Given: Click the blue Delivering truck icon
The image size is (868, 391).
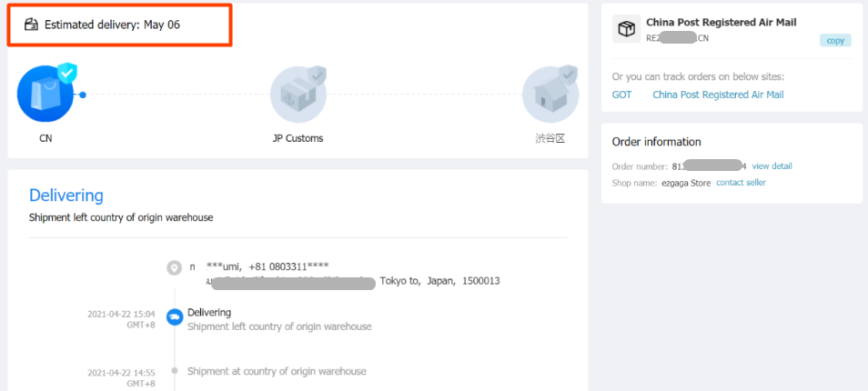Looking at the screenshot, I should (x=174, y=317).
